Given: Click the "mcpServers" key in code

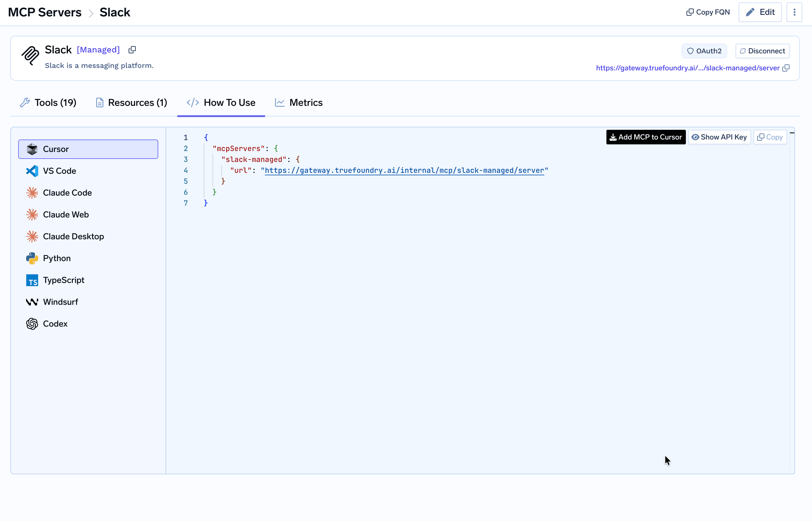Looking at the screenshot, I should click(238, 149).
